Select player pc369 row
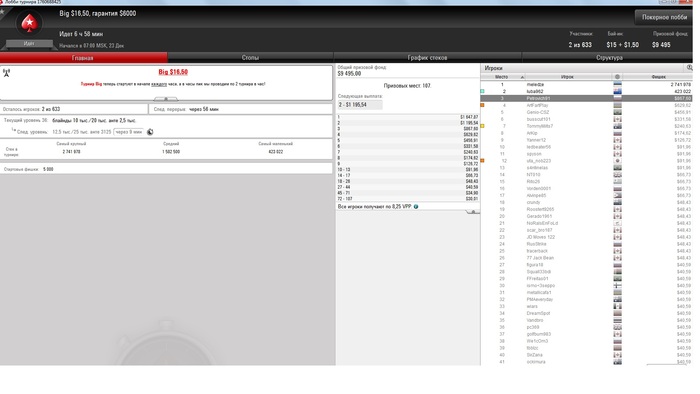This screenshot has width=700, height=394. (x=586, y=327)
